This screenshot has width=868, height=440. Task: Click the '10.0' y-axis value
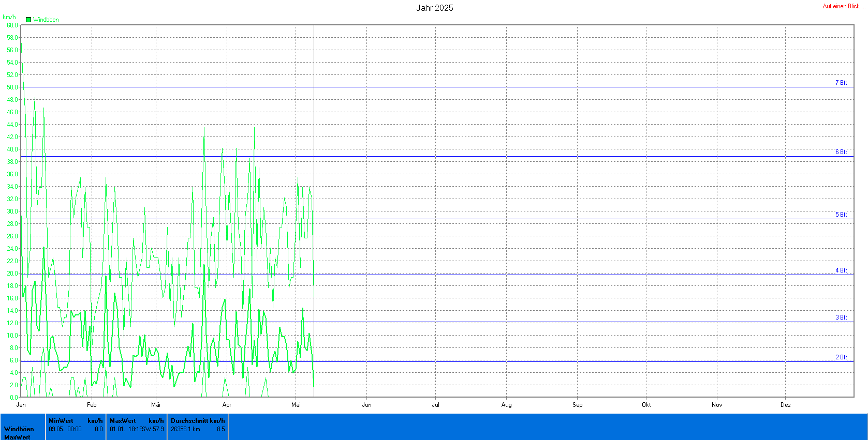coord(12,335)
